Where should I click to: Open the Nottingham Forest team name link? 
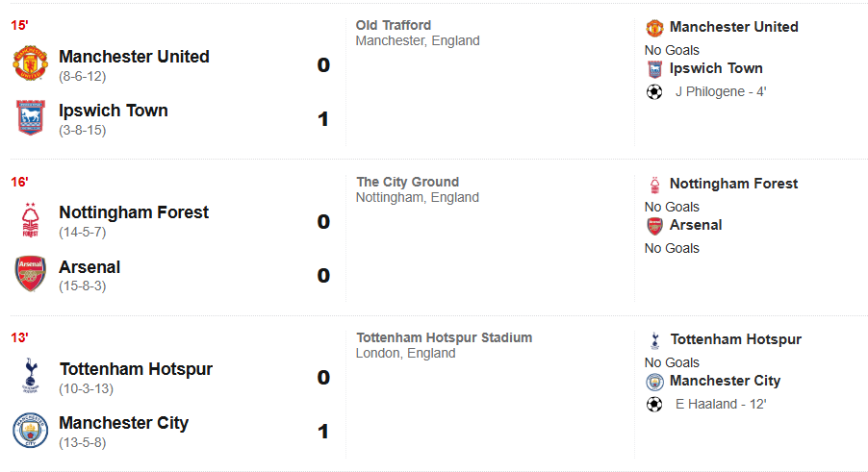[134, 212]
